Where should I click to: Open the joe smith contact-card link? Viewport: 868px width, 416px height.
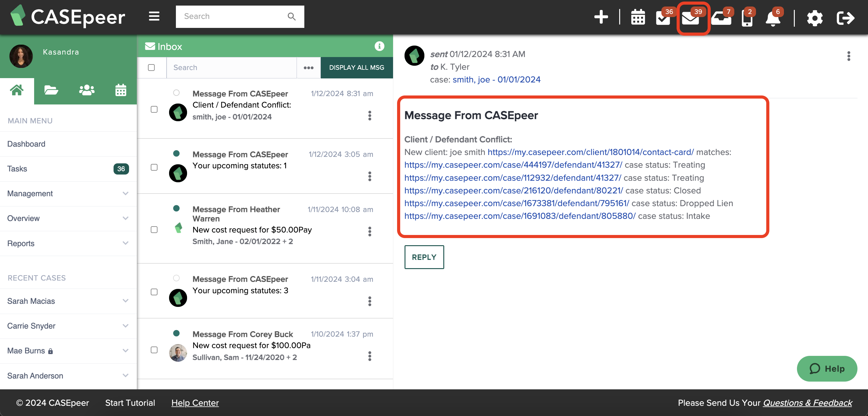pos(590,152)
